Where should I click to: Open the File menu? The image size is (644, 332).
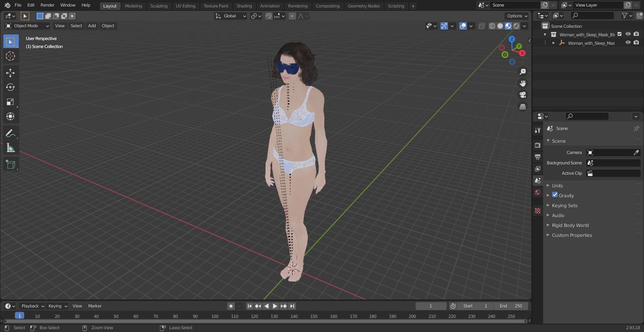click(x=18, y=5)
